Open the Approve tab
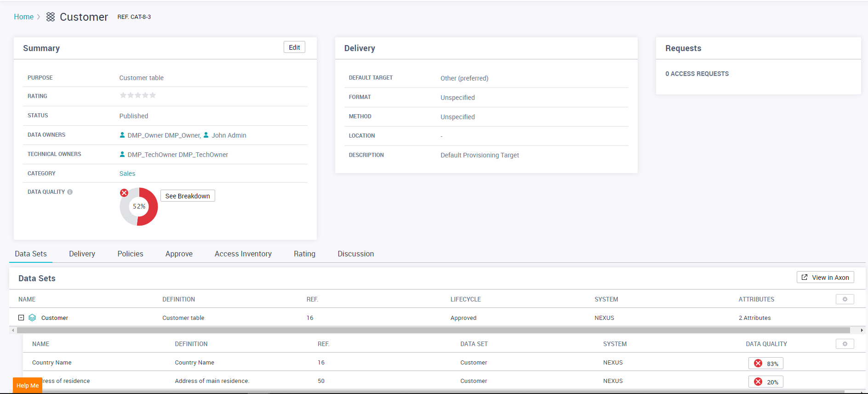The height and width of the screenshot is (394, 868). click(x=179, y=254)
